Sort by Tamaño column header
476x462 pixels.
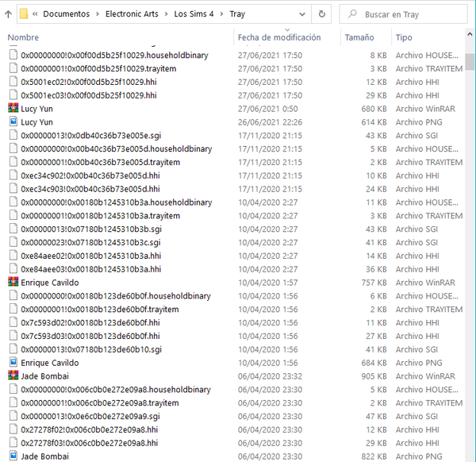click(359, 37)
